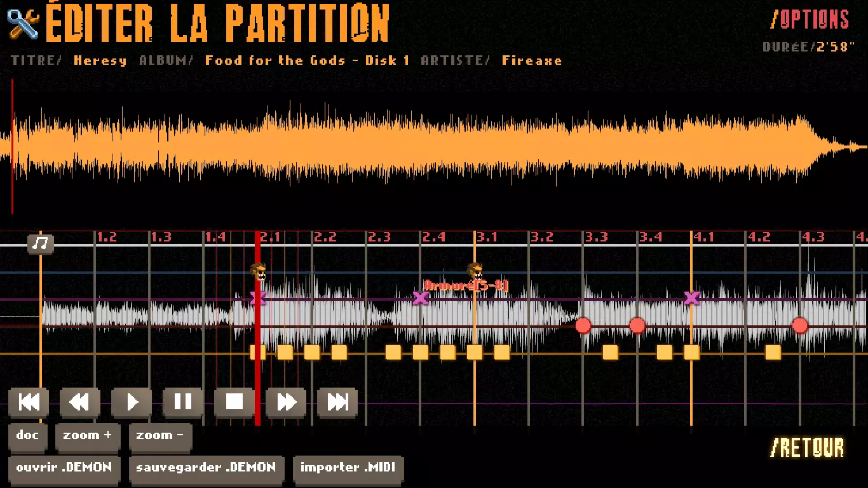Select the demon head icon at beat 2.1

point(258,272)
